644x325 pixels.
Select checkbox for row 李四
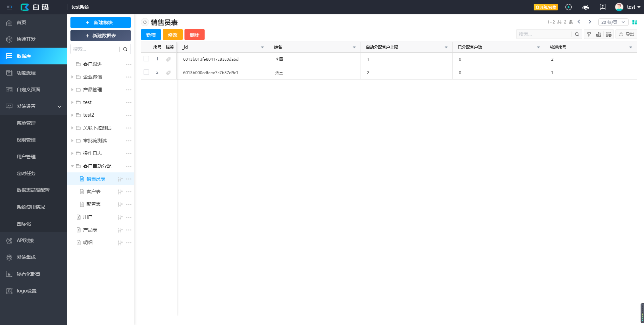pos(146,59)
